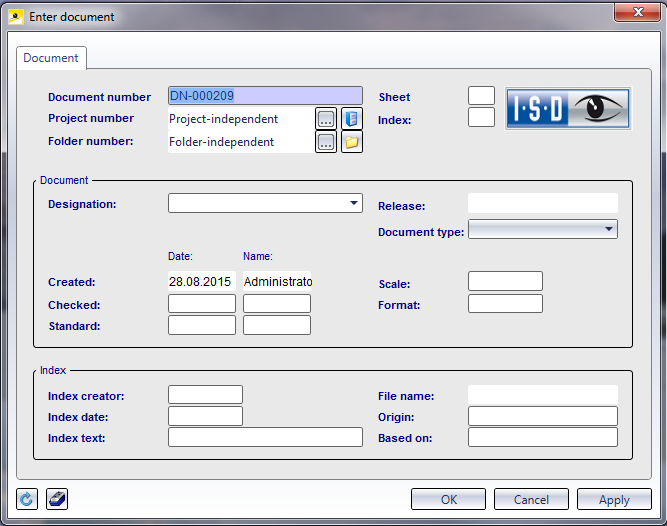Click the Origin text field
667x526 pixels.
point(542,416)
